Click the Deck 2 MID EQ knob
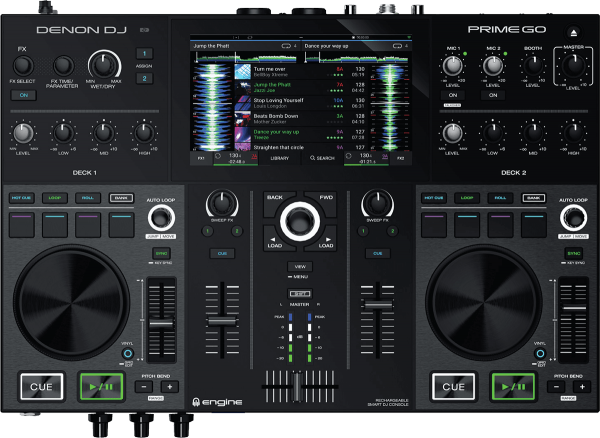 pos(533,133)
